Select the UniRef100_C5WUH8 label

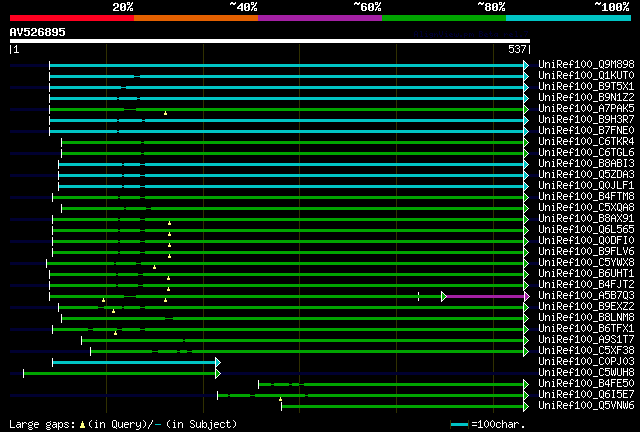pyautogui.click(x=586, y=373)
